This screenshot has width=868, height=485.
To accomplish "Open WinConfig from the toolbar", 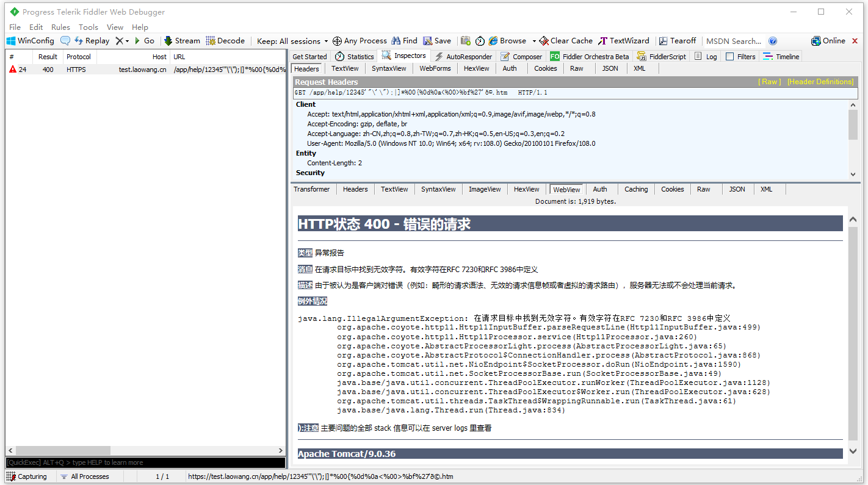I will coord(31,41).
